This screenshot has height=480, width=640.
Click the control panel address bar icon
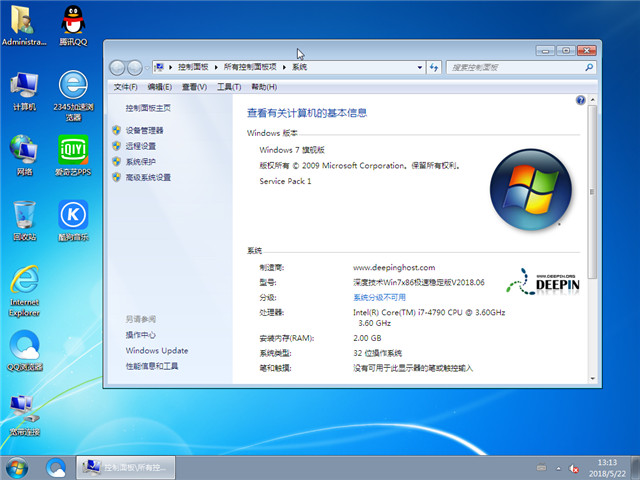[160, 67]
